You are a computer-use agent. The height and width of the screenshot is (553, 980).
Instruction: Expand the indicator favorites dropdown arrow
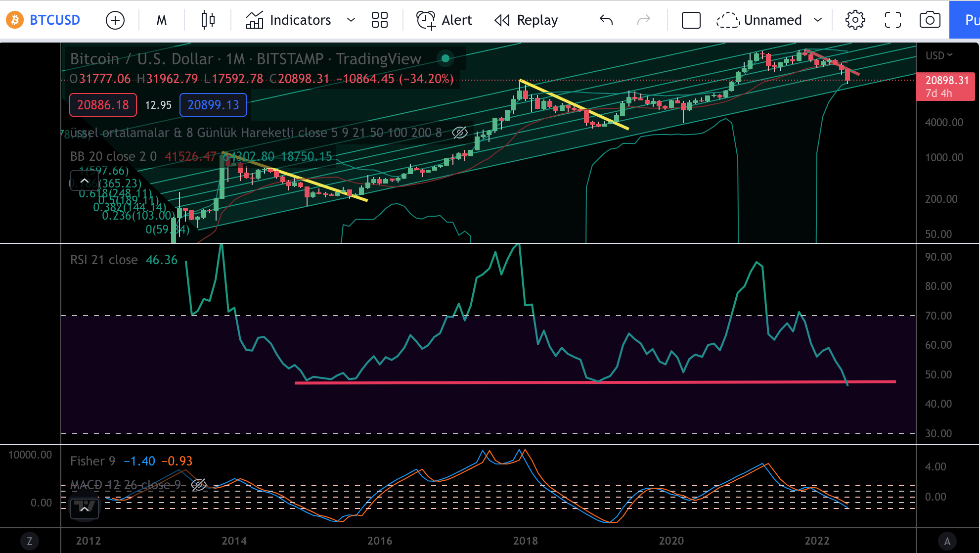pos(351,20)
